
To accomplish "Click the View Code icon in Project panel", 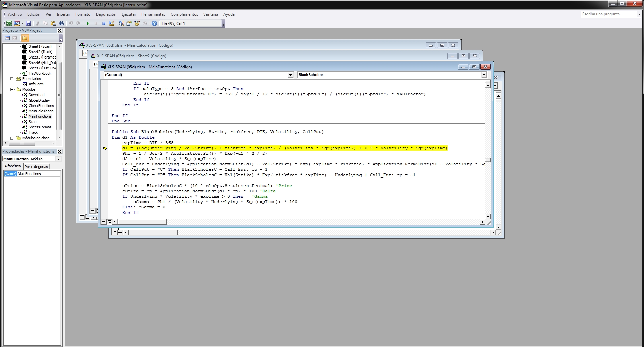I will (x=7, y=38).
